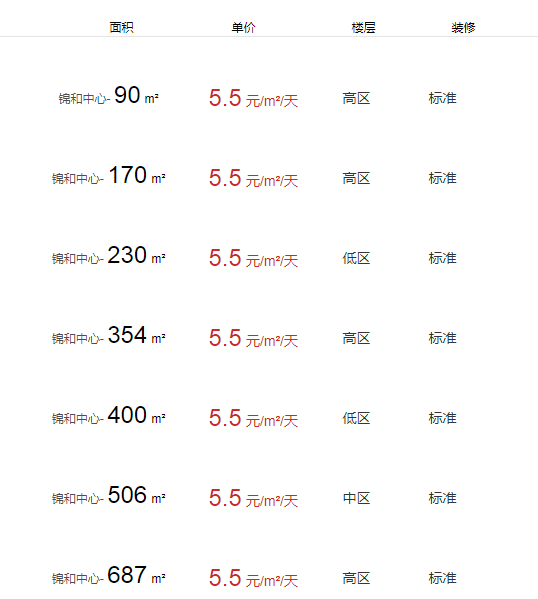Open the 锦和中心 230 m² listing
The image size is (538, 599).
tap(109, 255)
